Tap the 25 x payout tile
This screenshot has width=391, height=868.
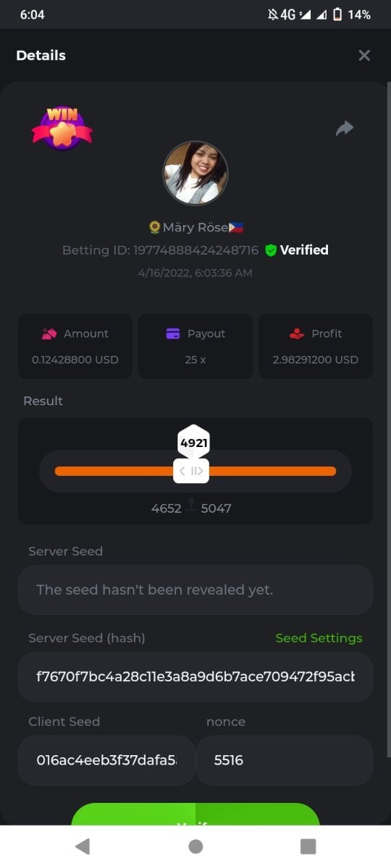[195, 346]
